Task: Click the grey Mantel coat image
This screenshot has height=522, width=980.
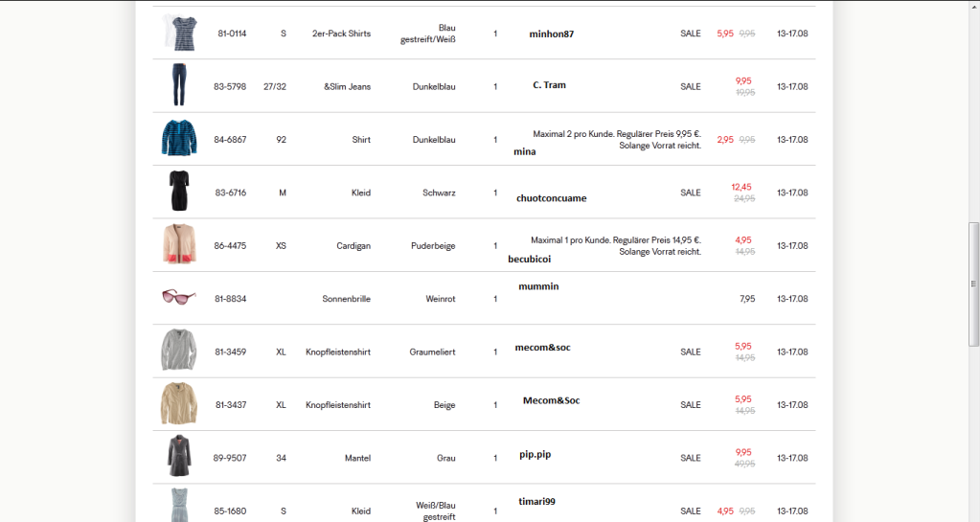Action: (179, 457)
